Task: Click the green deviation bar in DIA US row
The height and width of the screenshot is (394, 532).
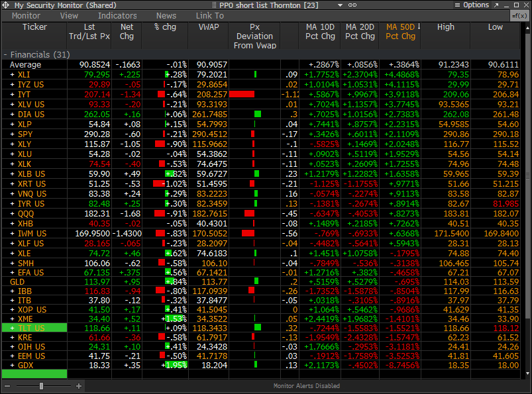Action: pos(258,114)
